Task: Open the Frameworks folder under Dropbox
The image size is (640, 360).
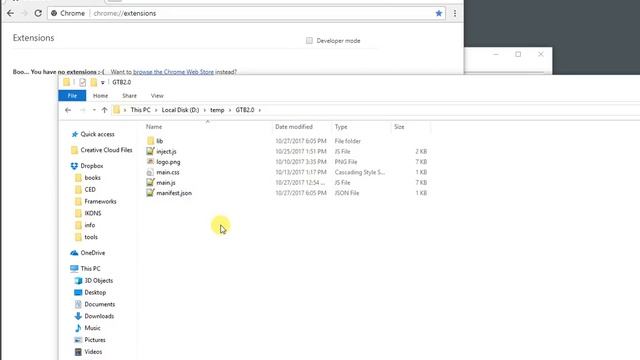Action: pos(100,202)
